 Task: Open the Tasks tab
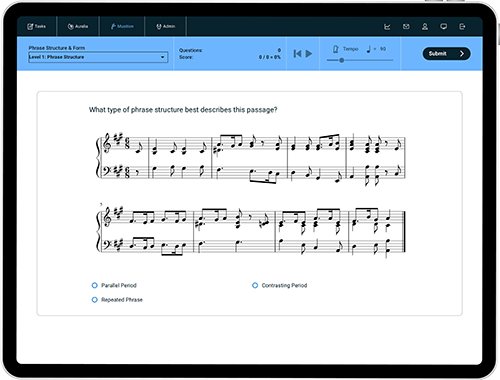[x=37, y=26]
